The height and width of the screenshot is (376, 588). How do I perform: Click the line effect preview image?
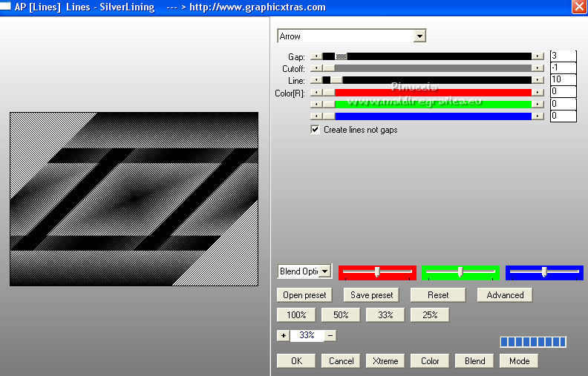tap(134, 199)
